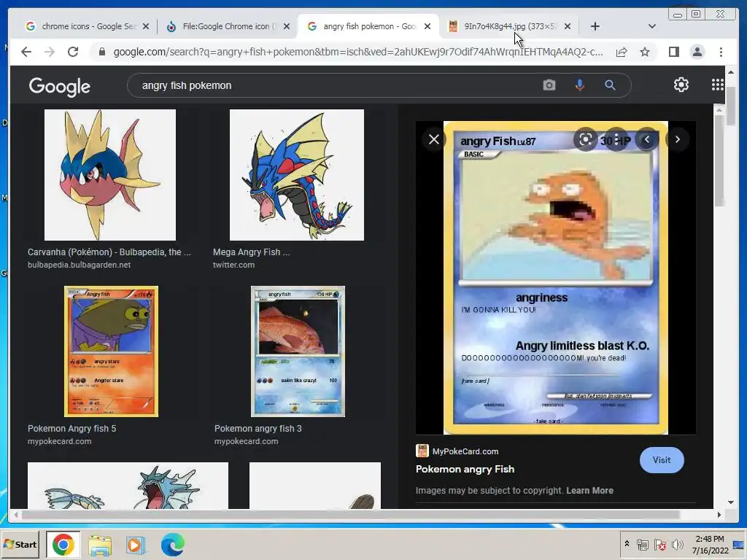The width and height of the screenshot is (747, 560).
Task: Go back with the browser back arrow
Action: click(26, 52)
